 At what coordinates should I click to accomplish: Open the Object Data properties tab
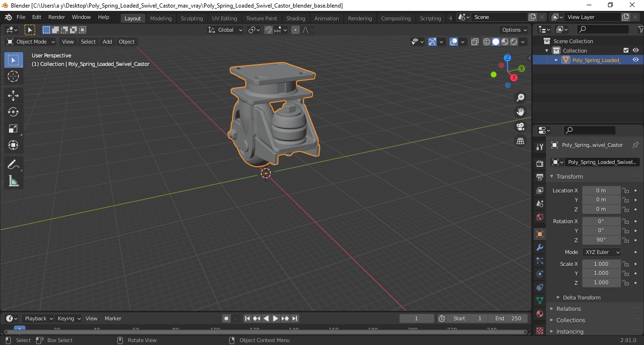tap(540, 300)
